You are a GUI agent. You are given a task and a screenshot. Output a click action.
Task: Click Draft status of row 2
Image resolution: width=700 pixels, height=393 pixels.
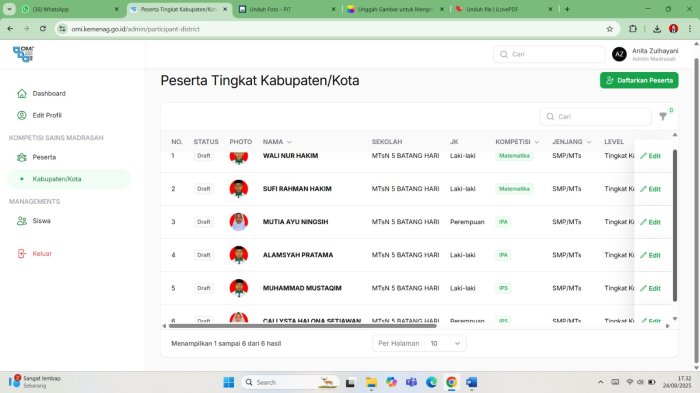pyautogui.click(x=204, y=189)
